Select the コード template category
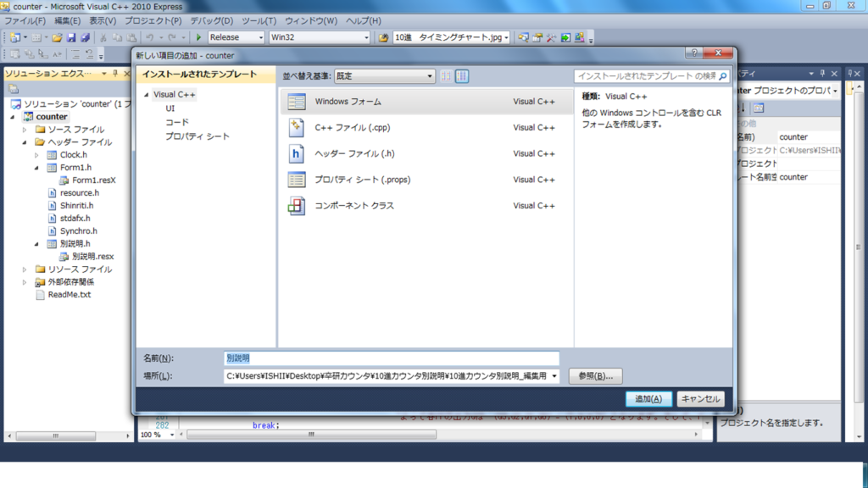The height and width of the screenshot is (488, 868). (176, 122)
